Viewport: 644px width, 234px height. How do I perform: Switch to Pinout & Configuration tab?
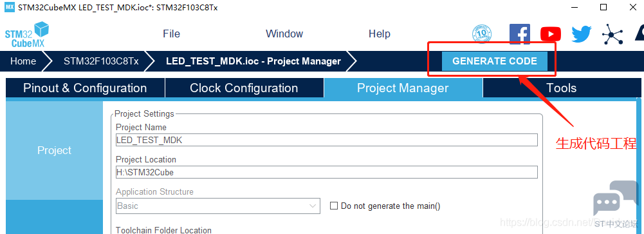pyautogui.click(x=85, y=88)
